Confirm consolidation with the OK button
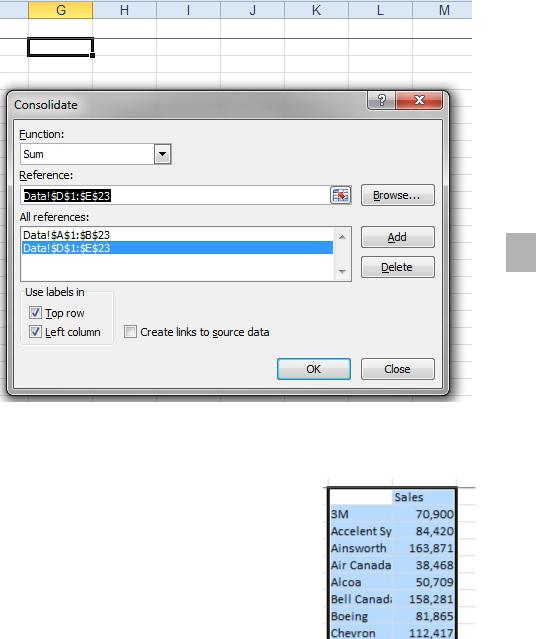The image size is (536, 639). (313, 369)
